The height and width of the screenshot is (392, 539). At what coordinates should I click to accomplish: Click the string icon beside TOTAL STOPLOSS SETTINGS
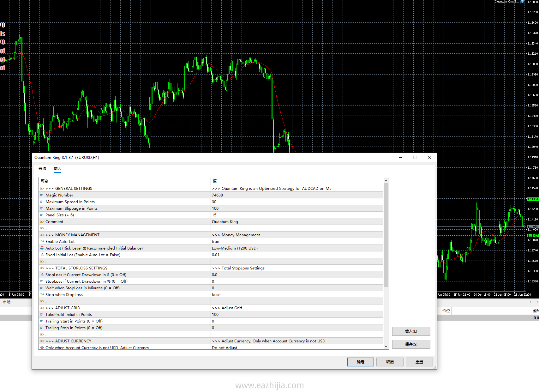(42, 268)
